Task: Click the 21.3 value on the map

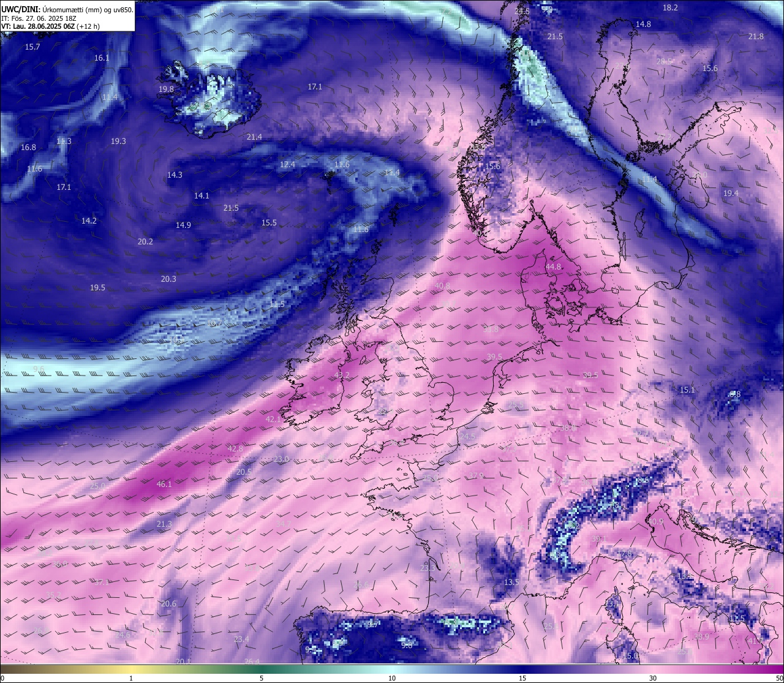Action: pos(164,524)
